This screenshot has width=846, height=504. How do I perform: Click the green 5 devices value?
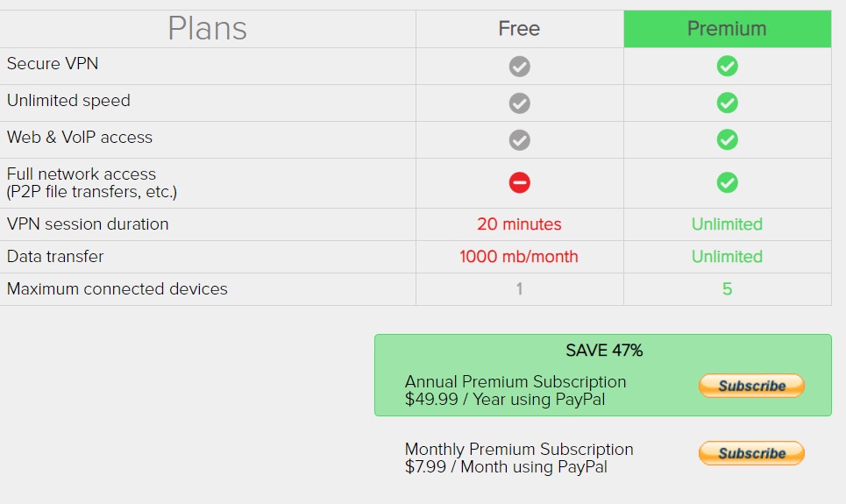[728, 289]
